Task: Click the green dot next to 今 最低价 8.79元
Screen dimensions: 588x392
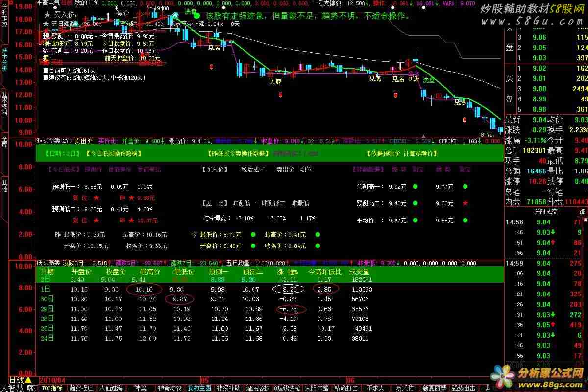Action: (x=253, y=235)
